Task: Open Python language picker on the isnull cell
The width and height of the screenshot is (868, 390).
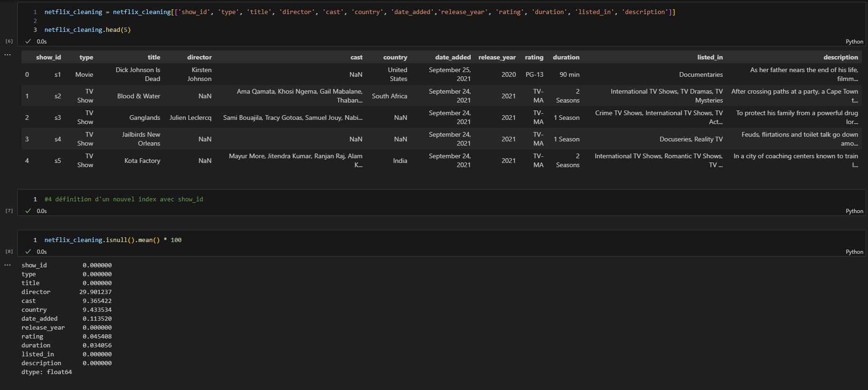Action: pyautogui.click(x=854, y=252)
